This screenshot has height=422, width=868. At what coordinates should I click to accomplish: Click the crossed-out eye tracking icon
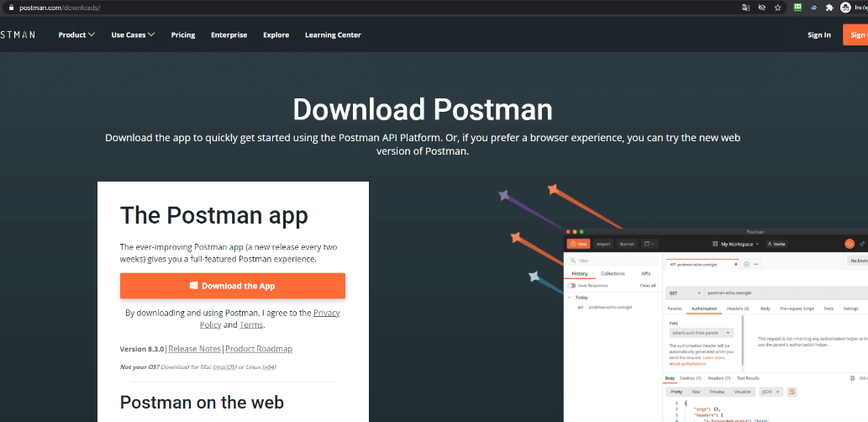point(762,8)
